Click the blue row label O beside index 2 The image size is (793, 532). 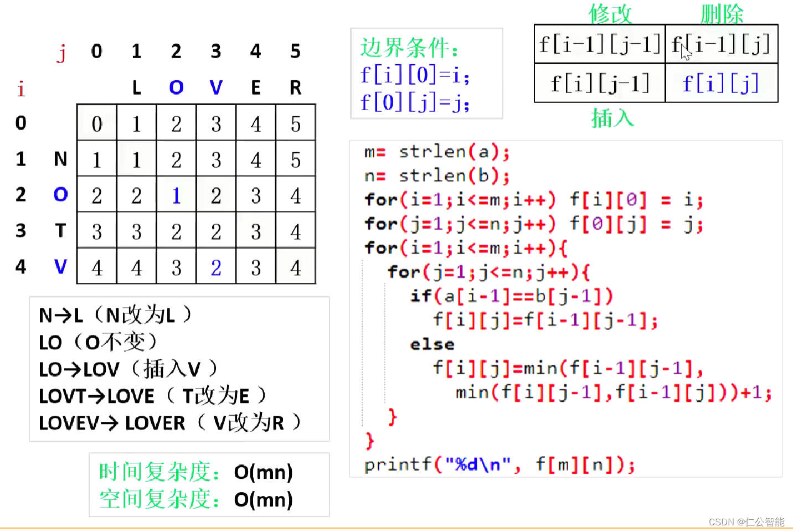pos(60,195)
